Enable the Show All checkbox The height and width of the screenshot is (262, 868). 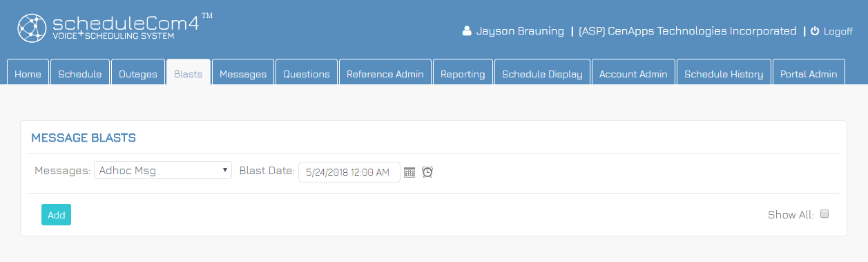[x=824, y=214]
